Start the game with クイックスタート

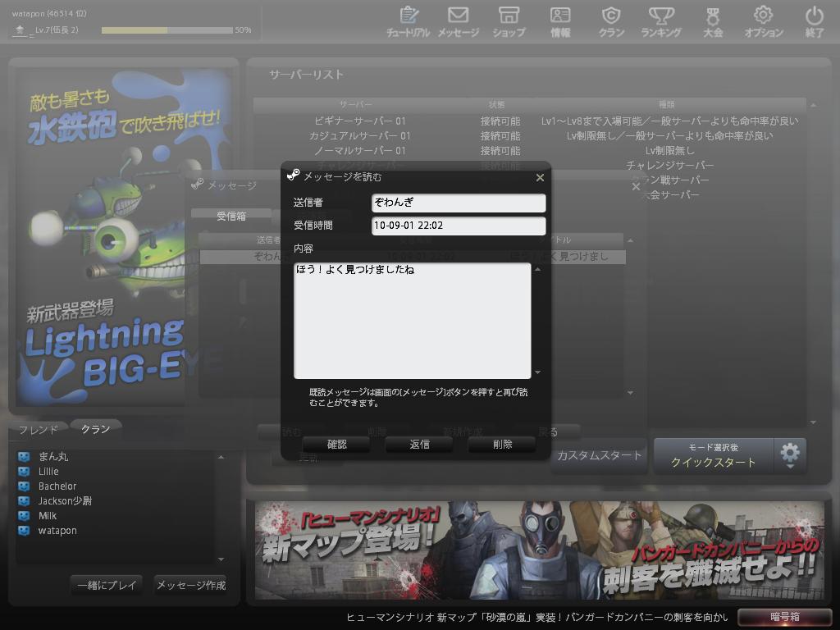[713, 455]
